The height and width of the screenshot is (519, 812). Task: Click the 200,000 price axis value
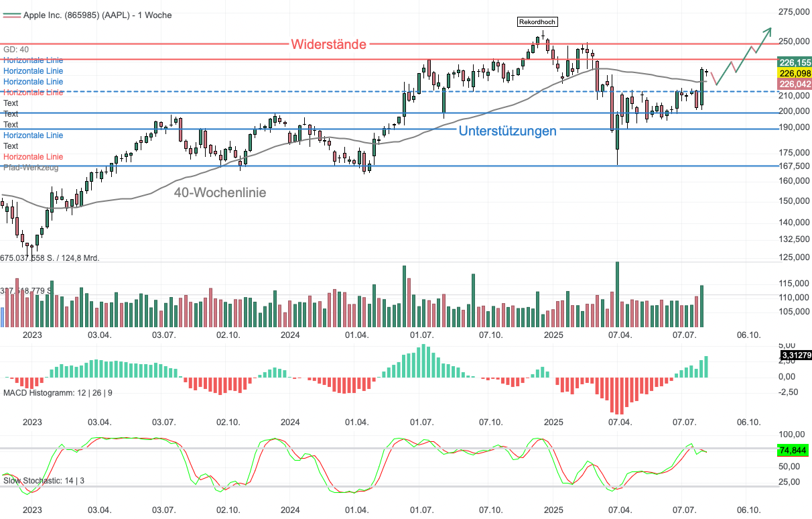tap(794, 111)
